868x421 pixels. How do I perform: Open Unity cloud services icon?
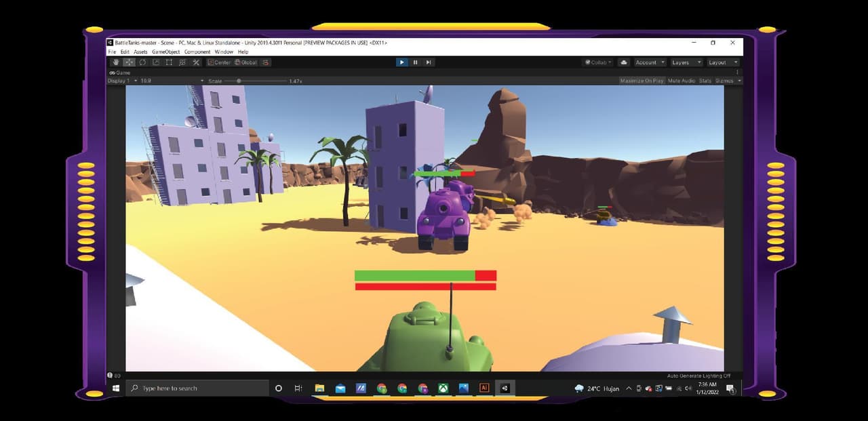pos(624,62)
